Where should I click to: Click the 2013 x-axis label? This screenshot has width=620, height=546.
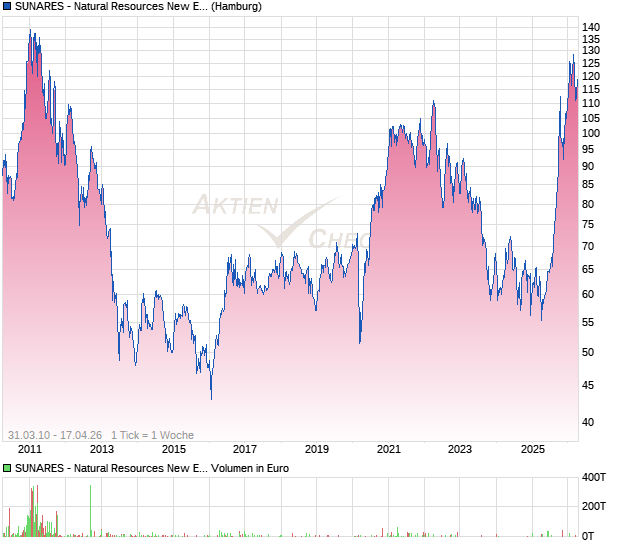tap(102, 449)
